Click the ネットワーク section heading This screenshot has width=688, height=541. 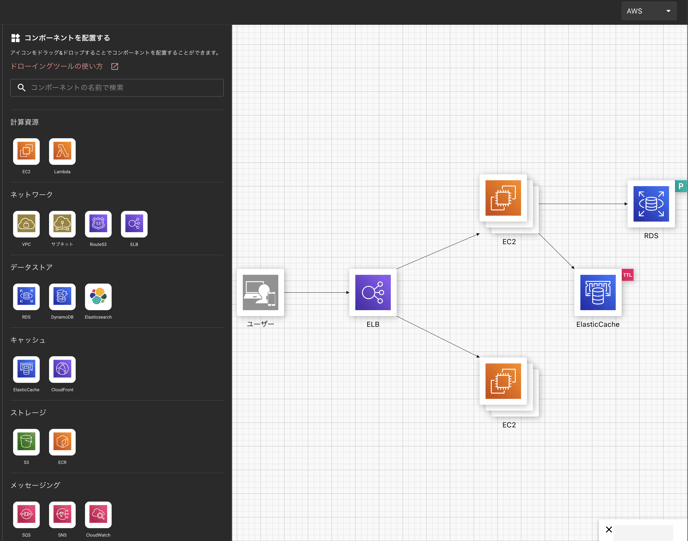pos(32,195)
